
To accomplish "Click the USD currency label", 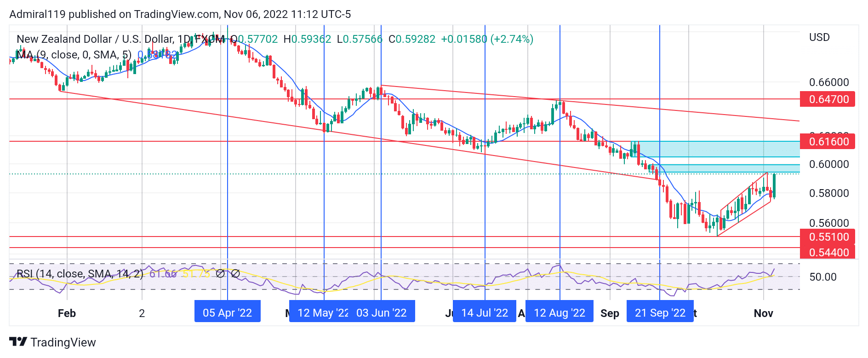I will click(x=819, y=37).
